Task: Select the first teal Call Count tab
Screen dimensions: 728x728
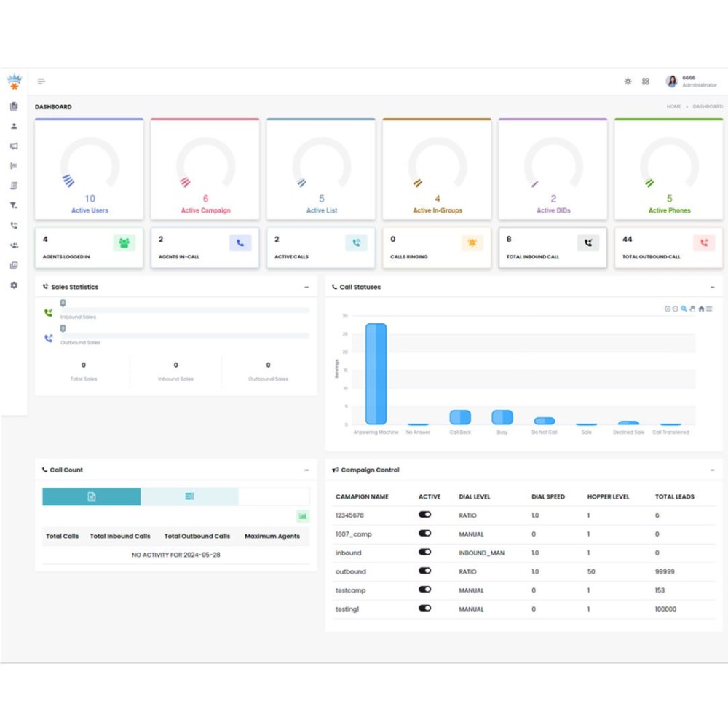Action: [92, 496]
